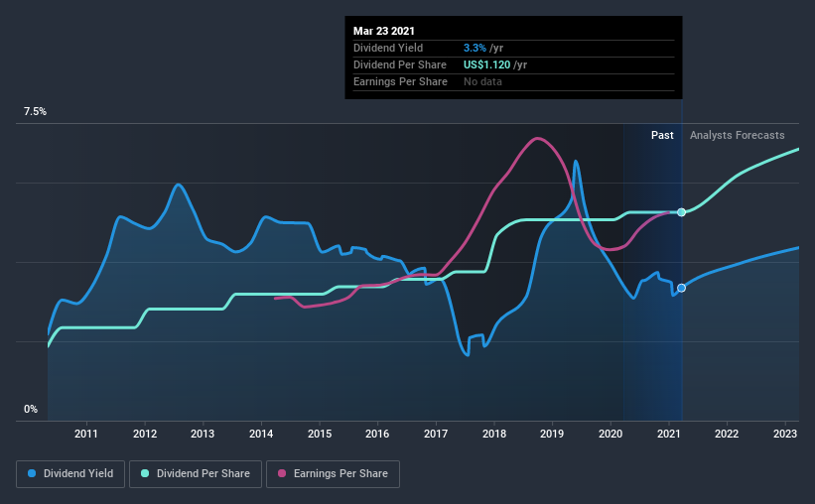Click the 2017 x-axis year label

[x=436, y=434]
